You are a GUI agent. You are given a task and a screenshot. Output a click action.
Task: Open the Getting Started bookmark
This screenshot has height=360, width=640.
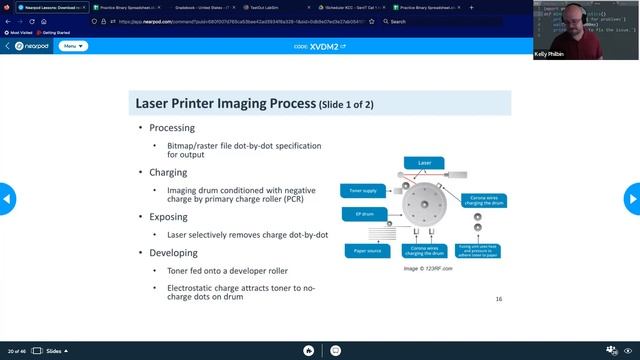coord(53,33)
